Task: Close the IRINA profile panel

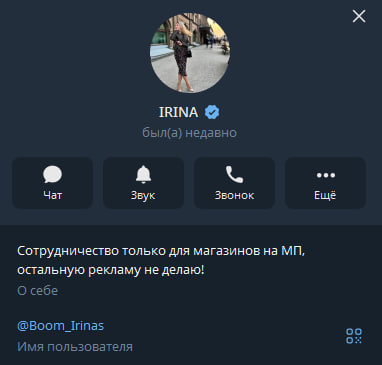Action: 359,16
